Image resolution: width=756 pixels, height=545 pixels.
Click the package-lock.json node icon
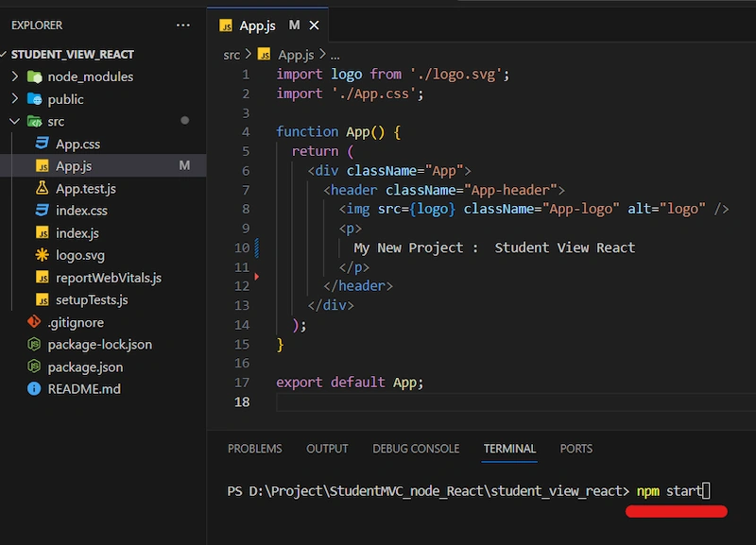click(34, 344)
